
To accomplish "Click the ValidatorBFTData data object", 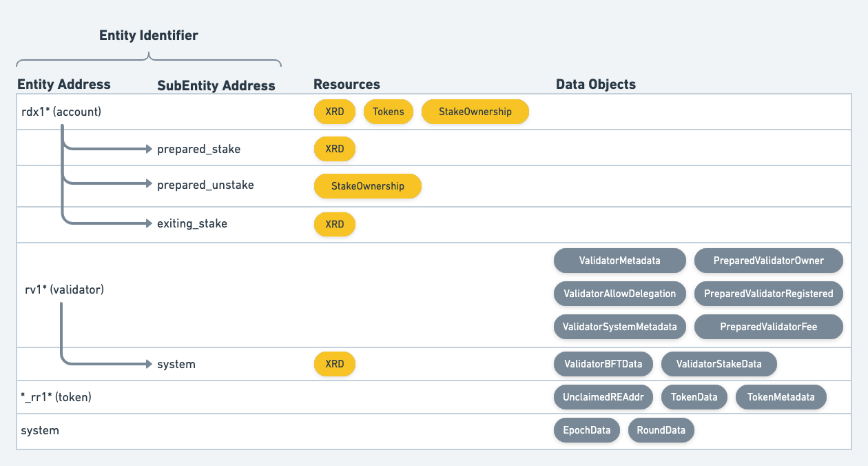I will [603, 364].
